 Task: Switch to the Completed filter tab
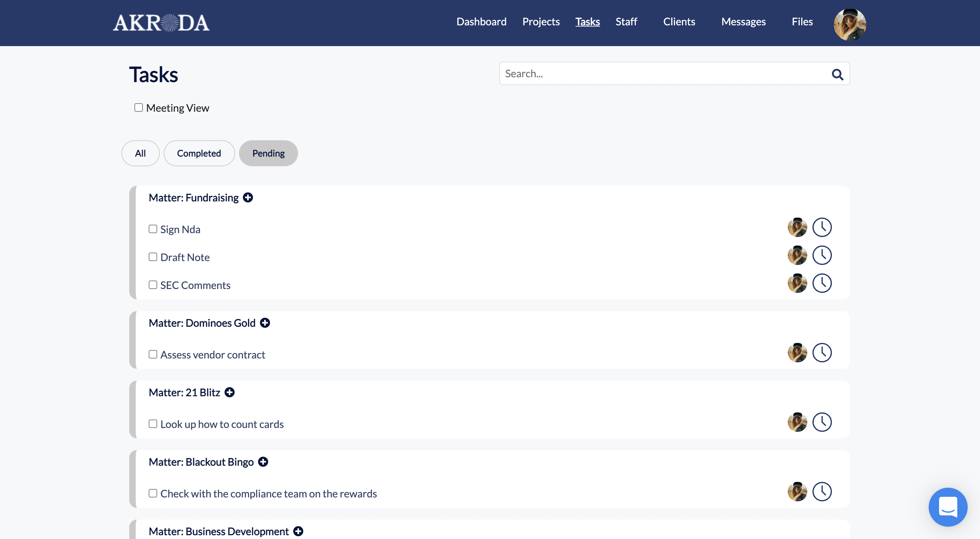coord(199,153)
